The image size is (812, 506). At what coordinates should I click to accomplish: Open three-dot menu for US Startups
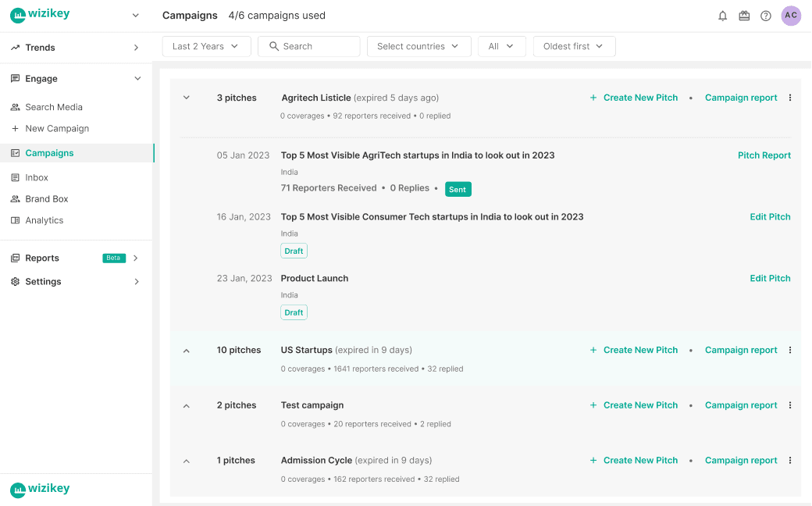click(790, 350)
